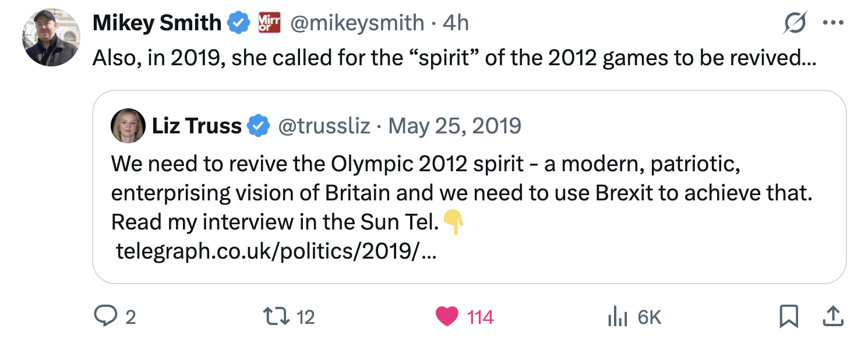This screenshot has width=868, height=346.
Task: Click the Mirror affiliation badge
Action: pos(269,23)
